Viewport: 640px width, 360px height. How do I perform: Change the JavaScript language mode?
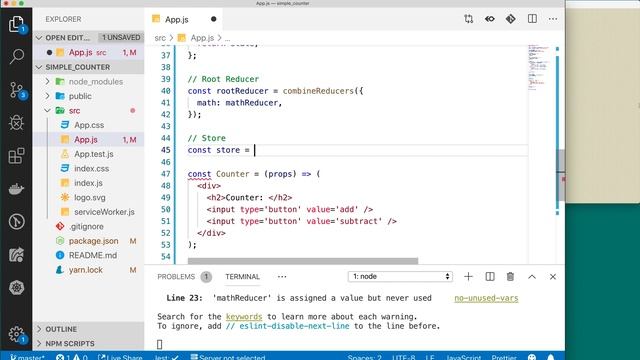pyautogui.click(x=463, y=357)
